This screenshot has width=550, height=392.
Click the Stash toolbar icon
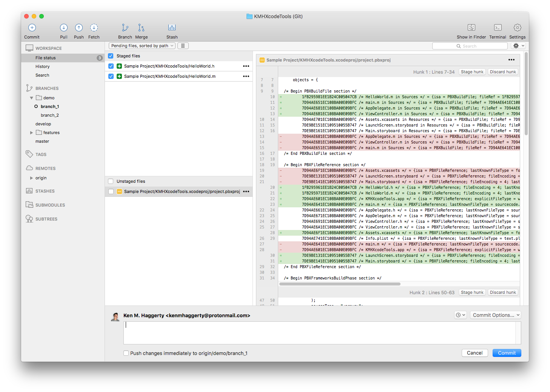point(172,28)
